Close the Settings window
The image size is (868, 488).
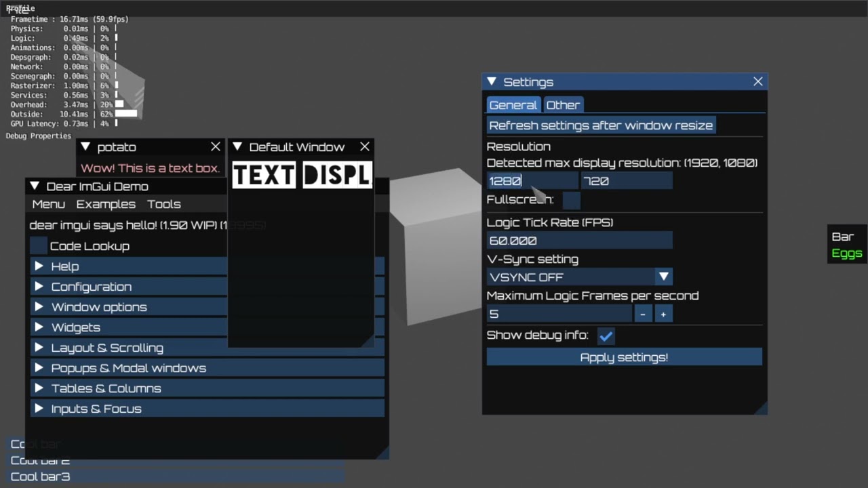tap(758, 81)
